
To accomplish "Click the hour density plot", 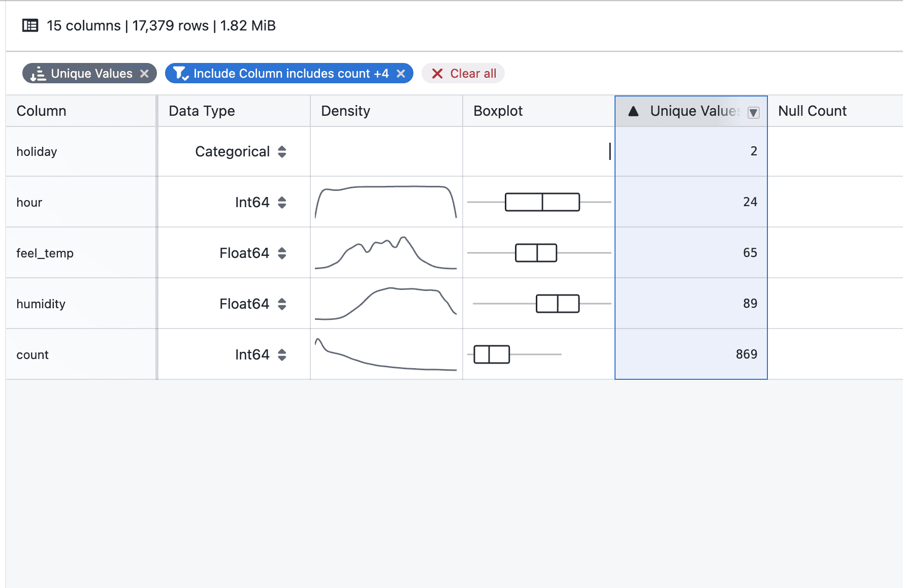I will pos(386,202).
